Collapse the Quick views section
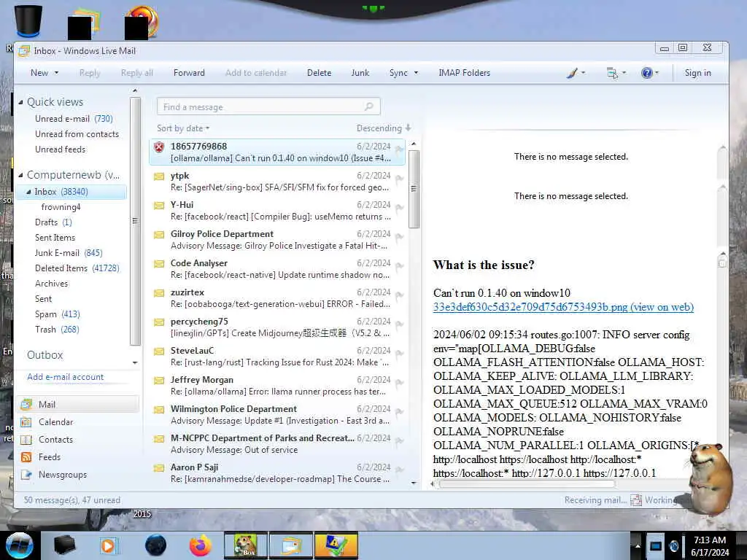 pyautogui.click(x=20, y=102)
